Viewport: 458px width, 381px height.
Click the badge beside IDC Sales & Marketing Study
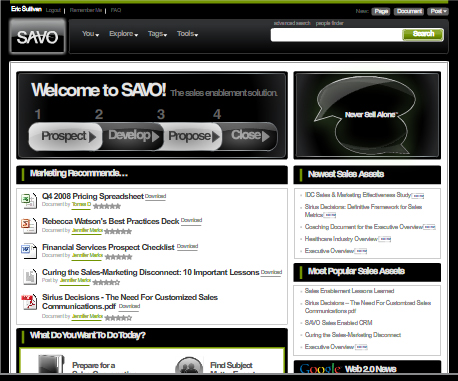pos(418,196)
